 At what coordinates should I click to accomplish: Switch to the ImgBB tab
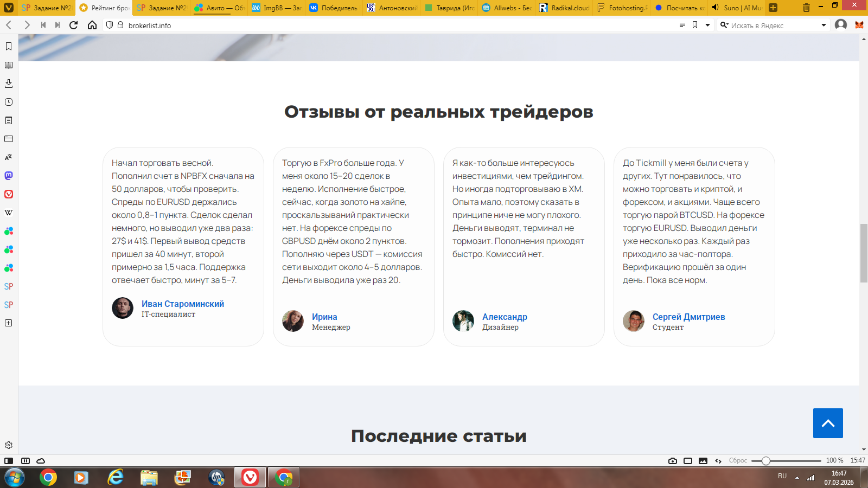(x=277, y=8)
